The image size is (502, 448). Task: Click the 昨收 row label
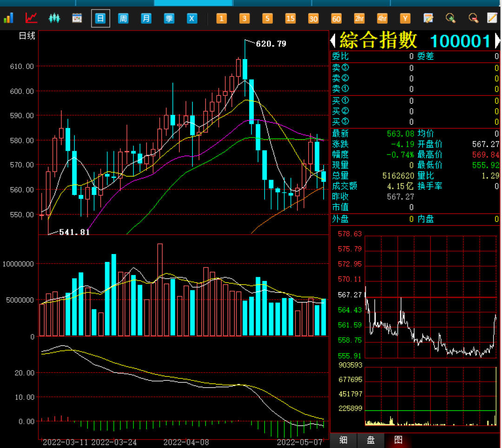pyautogui.click(x=340, y=196)
